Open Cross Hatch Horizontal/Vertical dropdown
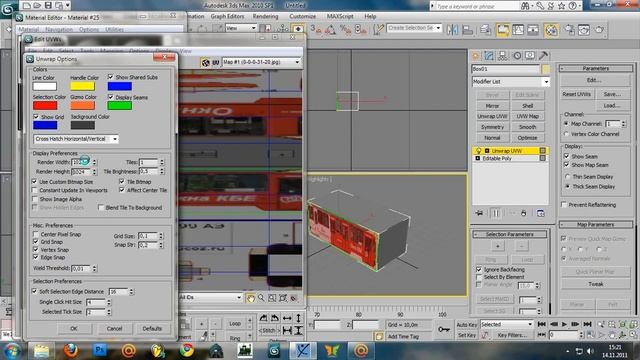640x360 pixels. pyautogui.click(x=76, y=139)
